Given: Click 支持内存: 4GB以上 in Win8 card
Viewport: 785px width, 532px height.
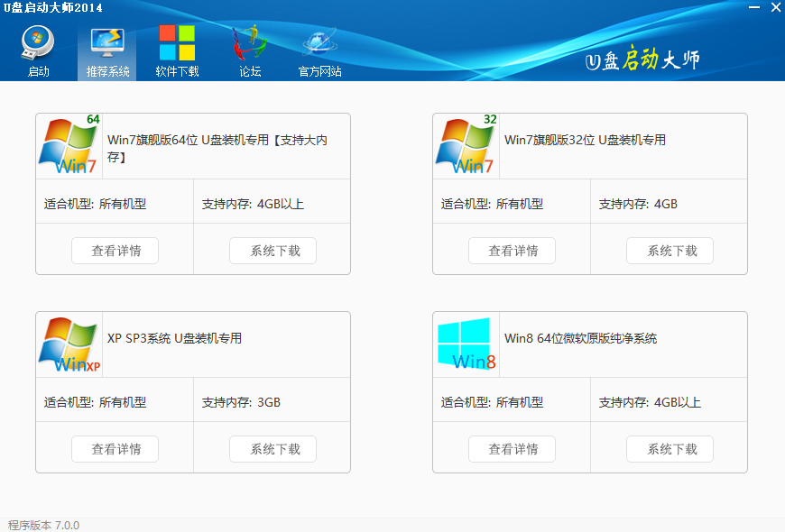Looking at the screenshot, I should (650, 402).
